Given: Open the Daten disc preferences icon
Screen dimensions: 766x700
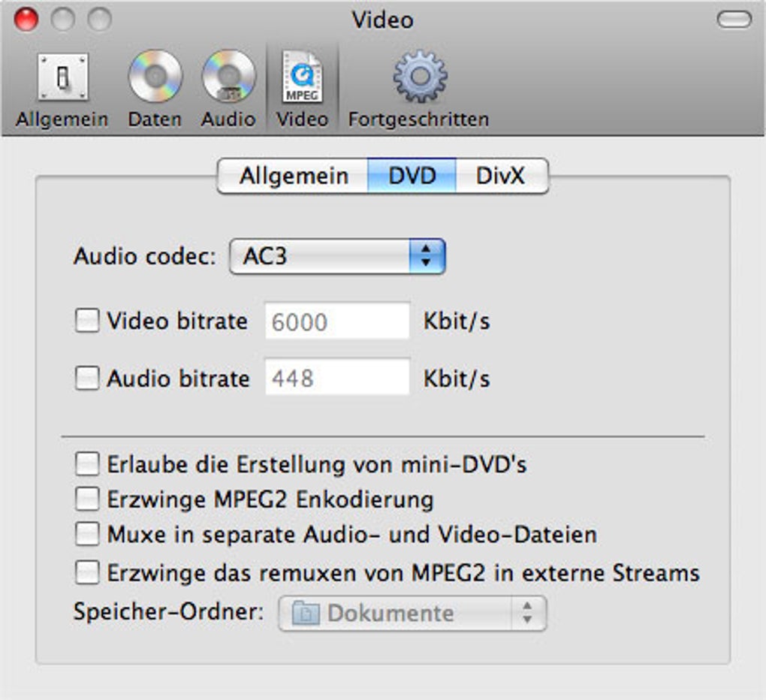Looking at the screenshot, I should click(x=155, y=78).
